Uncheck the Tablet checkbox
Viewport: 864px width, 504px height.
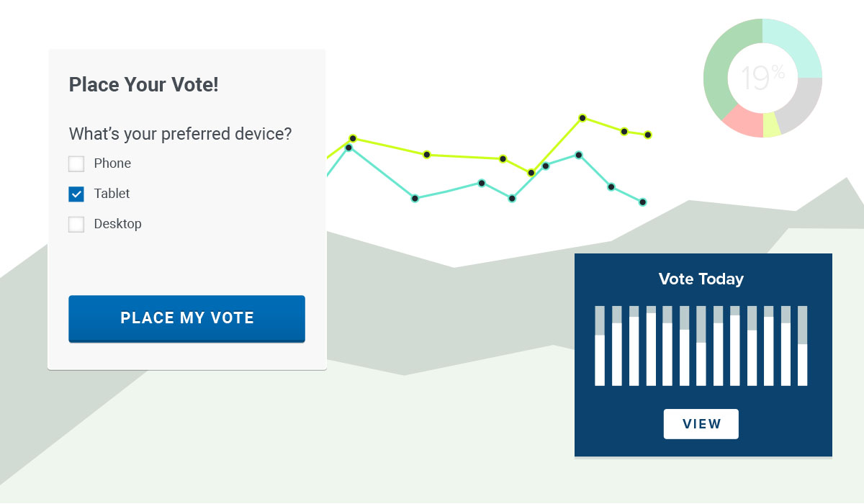[76, 194]
